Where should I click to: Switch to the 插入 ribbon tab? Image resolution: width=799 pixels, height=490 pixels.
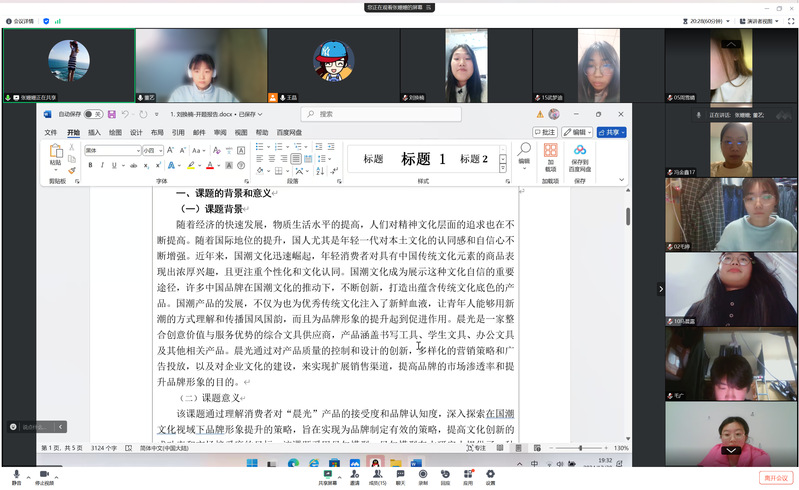coord(94,132)
